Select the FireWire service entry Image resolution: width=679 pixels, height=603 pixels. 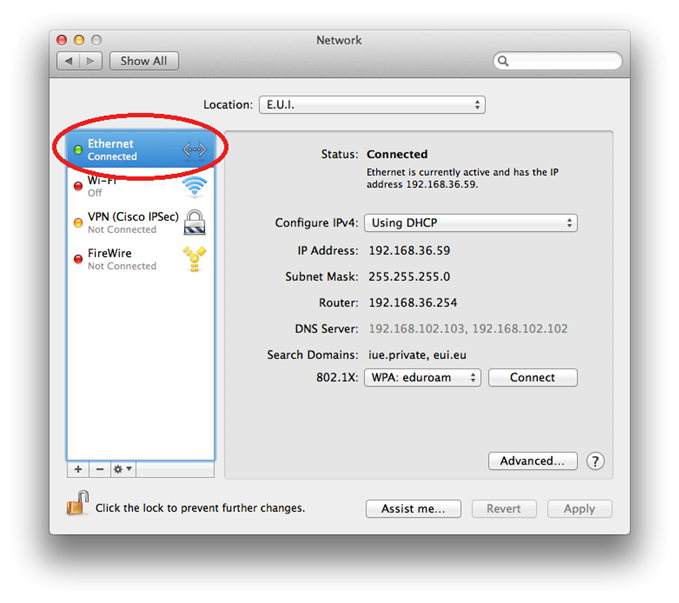(120, 259)
